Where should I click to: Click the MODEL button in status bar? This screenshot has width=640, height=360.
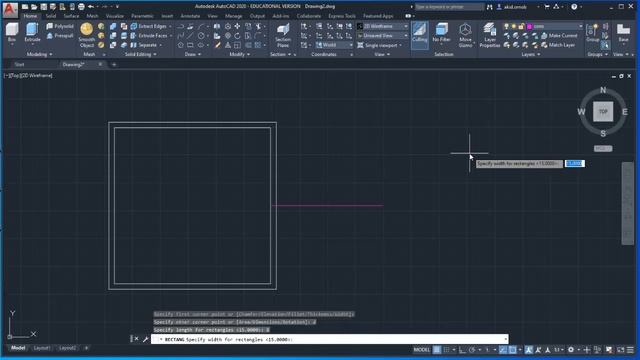tap(422, 350)
